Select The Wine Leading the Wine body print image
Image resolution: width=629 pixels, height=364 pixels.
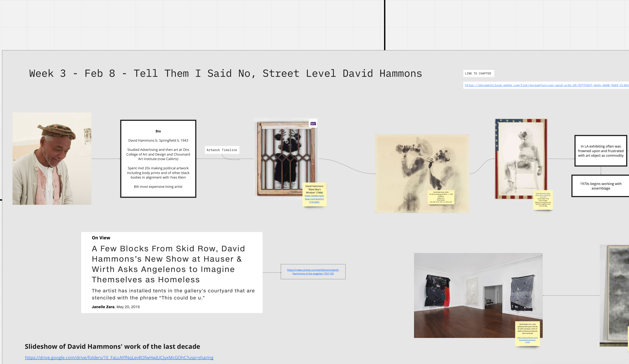422,173
